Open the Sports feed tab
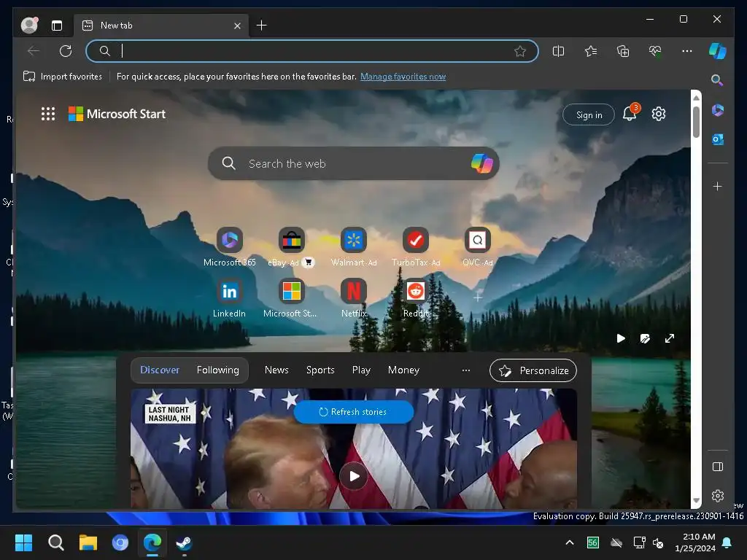Screen dimensions: 747x560 tap(320, 370)
